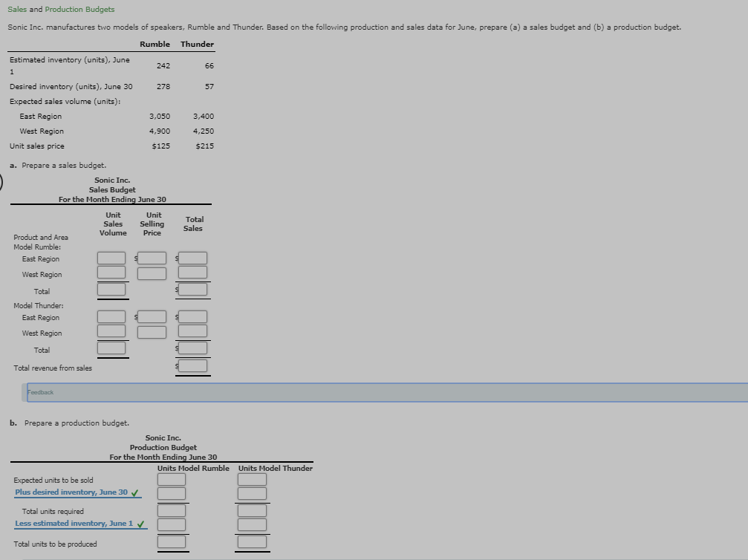Click the Model Rumble total unit sales volume field

click(x=111, y=290)
